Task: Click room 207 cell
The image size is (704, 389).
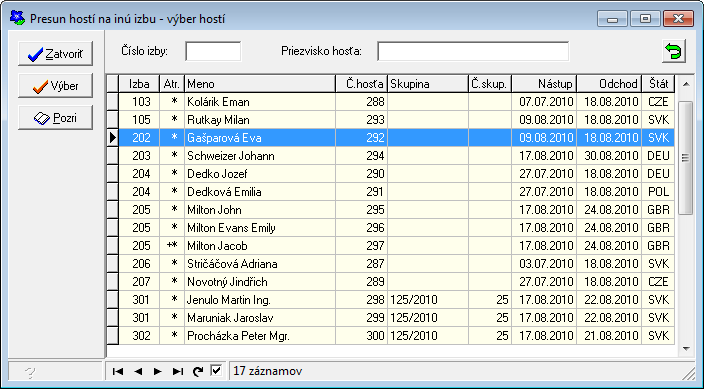Action: [x=139, y=282]
